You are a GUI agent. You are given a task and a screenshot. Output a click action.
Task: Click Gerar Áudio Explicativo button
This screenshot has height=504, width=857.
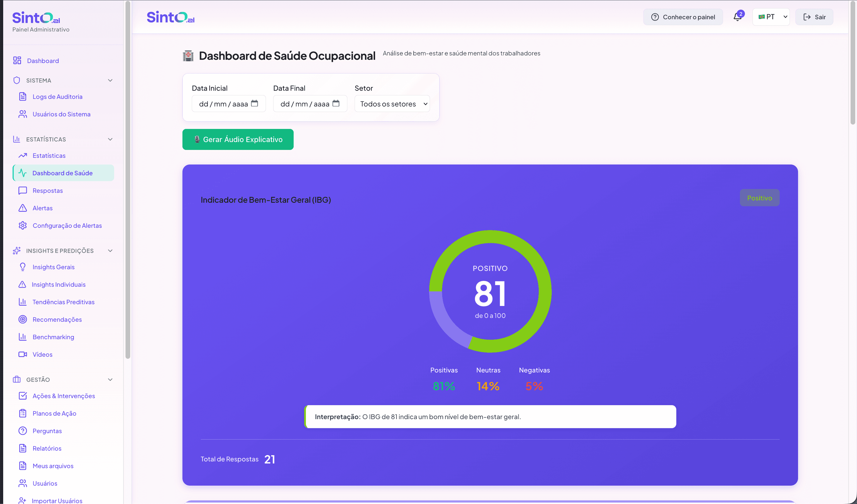tap(238, 139)
